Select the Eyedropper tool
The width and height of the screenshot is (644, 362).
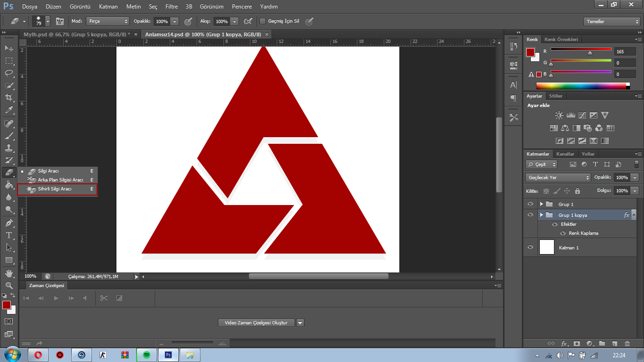click(x=9, y=110)
